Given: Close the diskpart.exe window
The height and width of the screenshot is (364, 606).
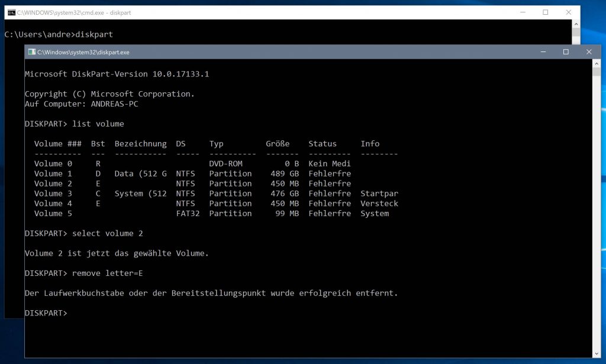Looking at the screenshot, I should [589, 51].
